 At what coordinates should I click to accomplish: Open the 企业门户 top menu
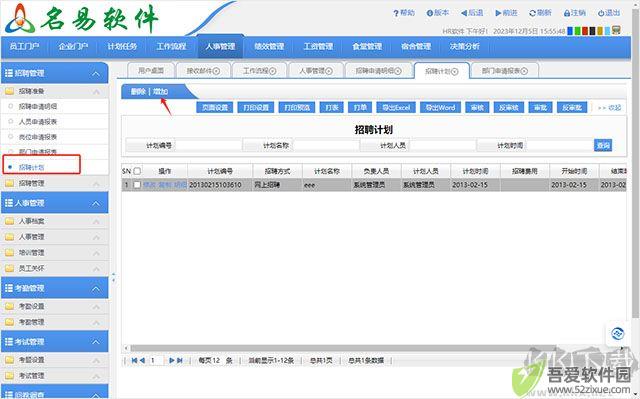click(x=73, y=47)
